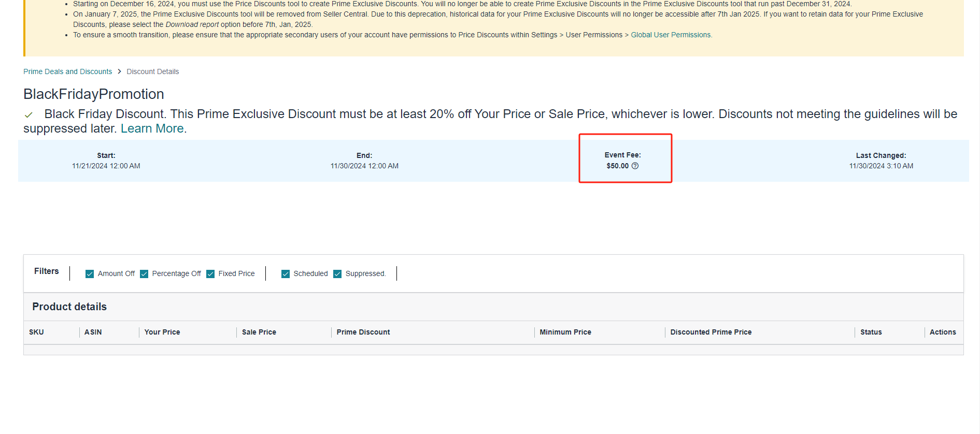980x434 pixels.
Task: Click the Sale Price column header
Action: [x=259, y=332]
